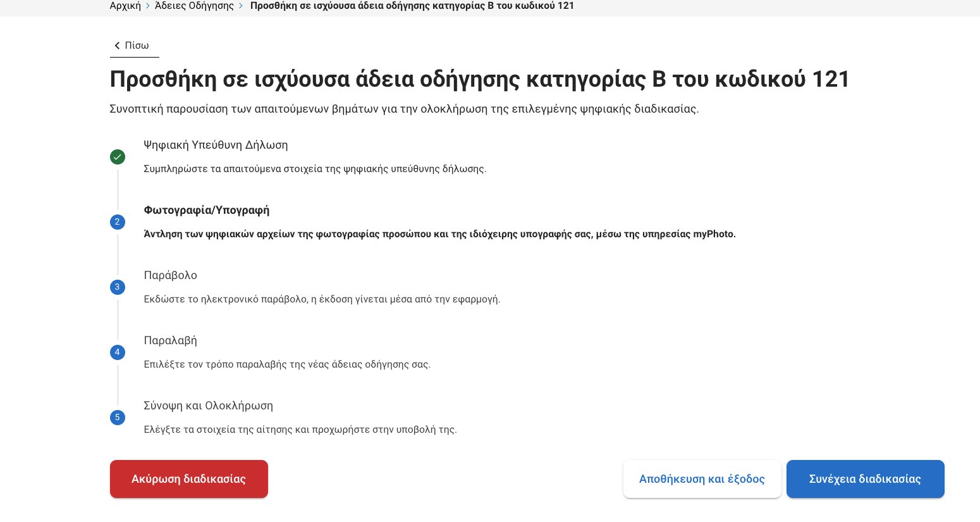Click the step 3 circle indicator

coord(118,287)
